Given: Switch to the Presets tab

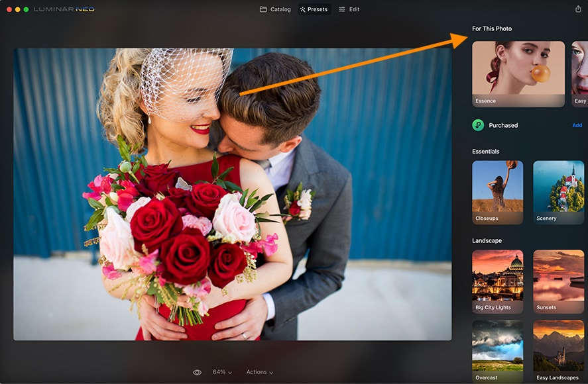Looking at the screenshot, I should pyautogui.click(x=314, y=9).
